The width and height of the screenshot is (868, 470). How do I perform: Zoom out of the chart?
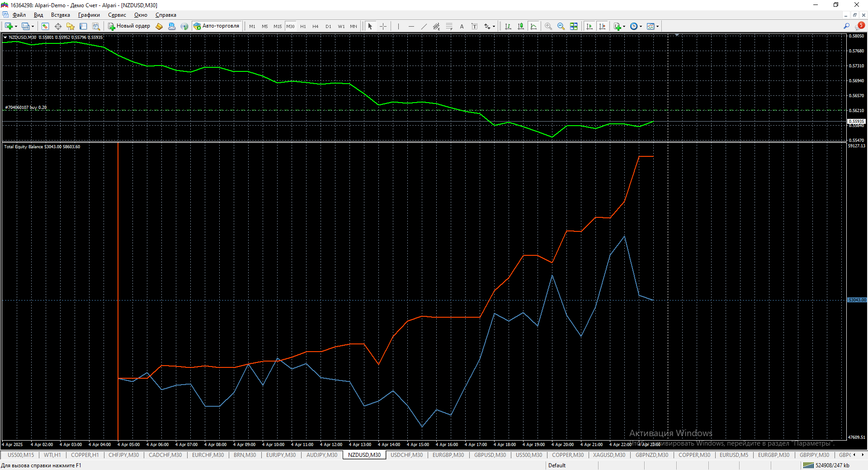click(561, 26)
